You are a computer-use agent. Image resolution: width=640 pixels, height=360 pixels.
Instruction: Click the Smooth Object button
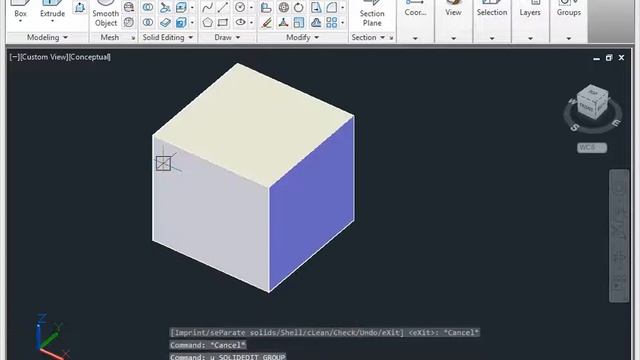tap(106, 14)
